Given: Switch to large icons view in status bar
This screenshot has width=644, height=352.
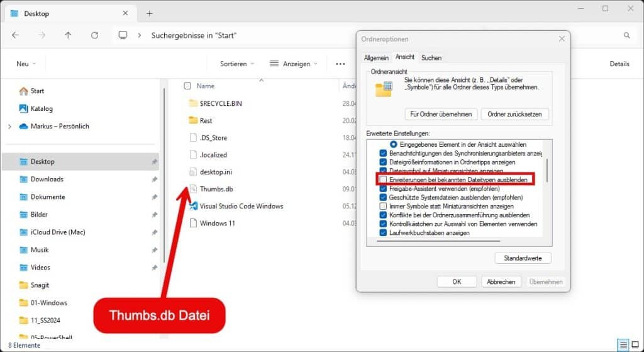Looking at the screenshot, I should tap(635, 345).
